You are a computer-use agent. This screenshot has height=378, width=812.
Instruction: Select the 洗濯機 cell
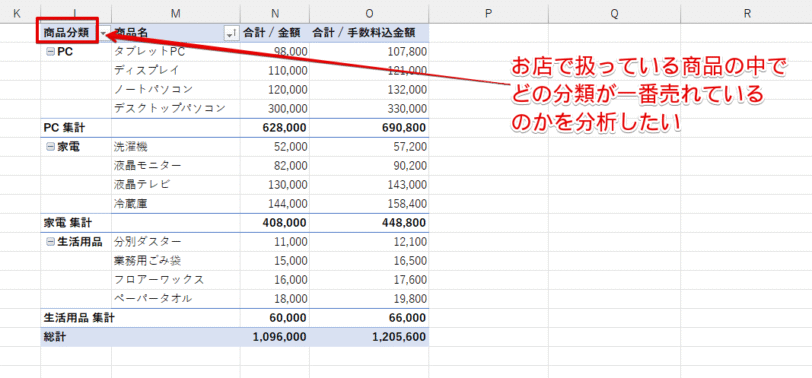176,147
